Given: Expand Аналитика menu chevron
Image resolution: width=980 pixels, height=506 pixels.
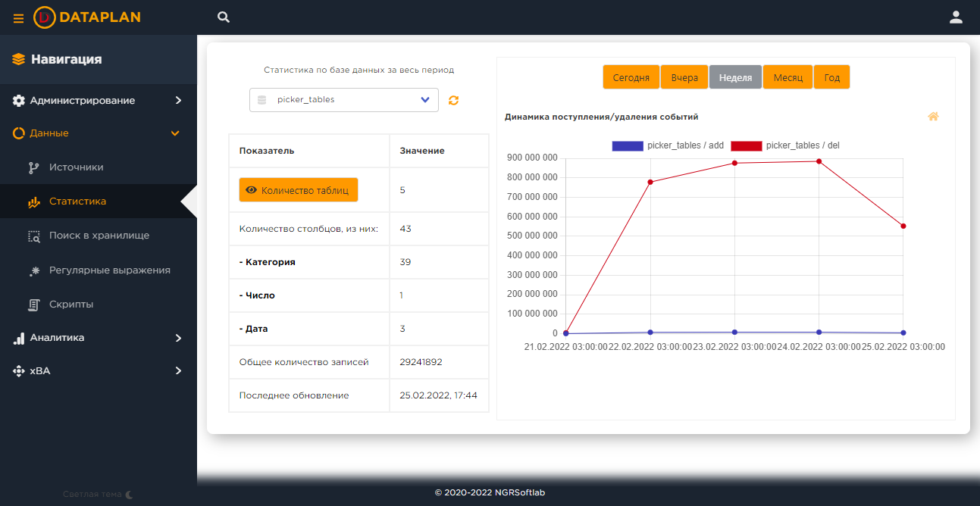Looking at the screenshot, I should (178, 338).
